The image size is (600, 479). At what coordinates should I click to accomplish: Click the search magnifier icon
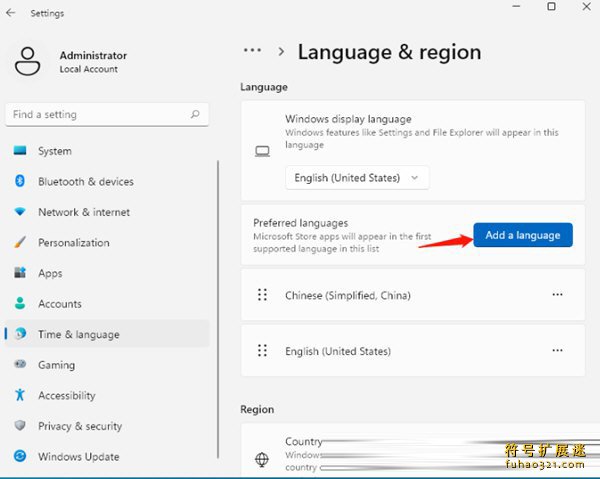pos(195,115)
